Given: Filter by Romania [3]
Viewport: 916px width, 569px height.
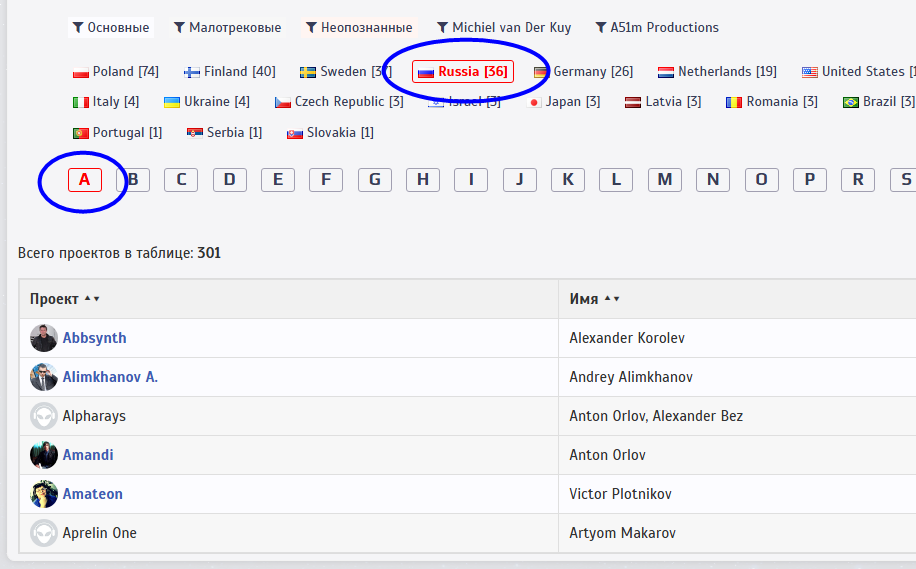Looking at the screenshot, I should click(772, 102).
